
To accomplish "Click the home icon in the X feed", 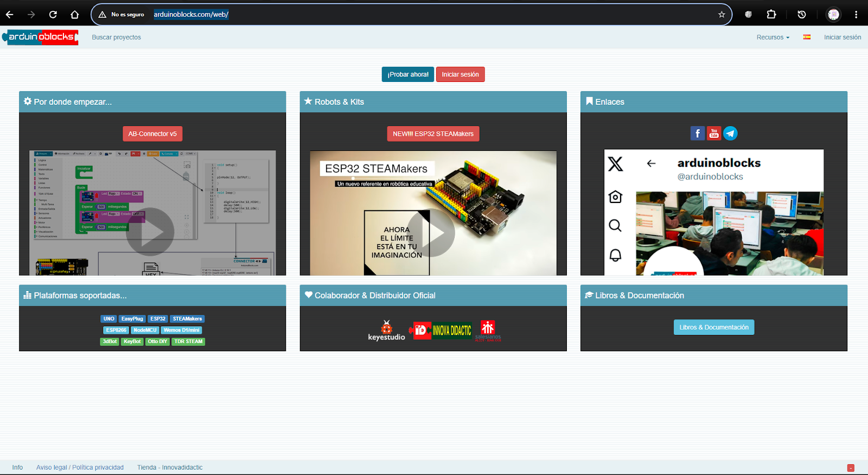I will 615,197.
